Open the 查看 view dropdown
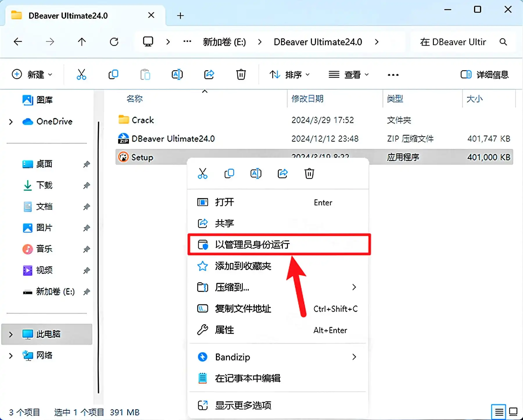Image resolution: width=523 pixels, height=420 pixels. point(349,75)
